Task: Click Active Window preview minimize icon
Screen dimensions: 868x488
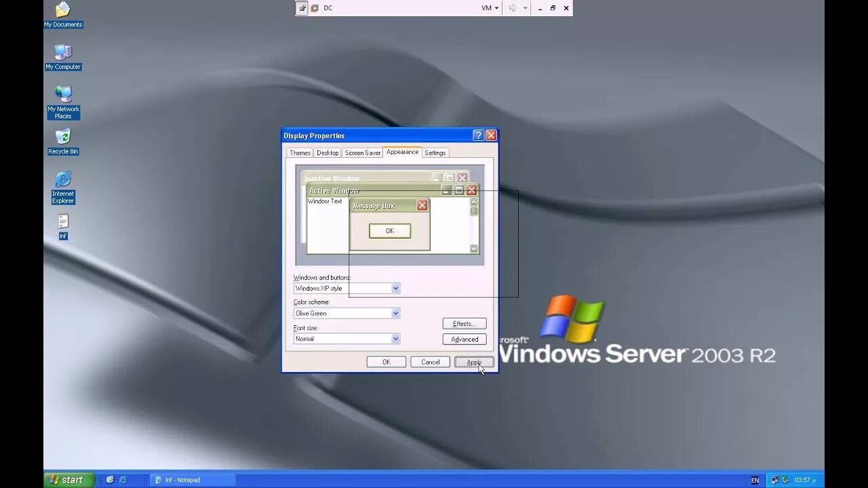Action: [446, 190]
